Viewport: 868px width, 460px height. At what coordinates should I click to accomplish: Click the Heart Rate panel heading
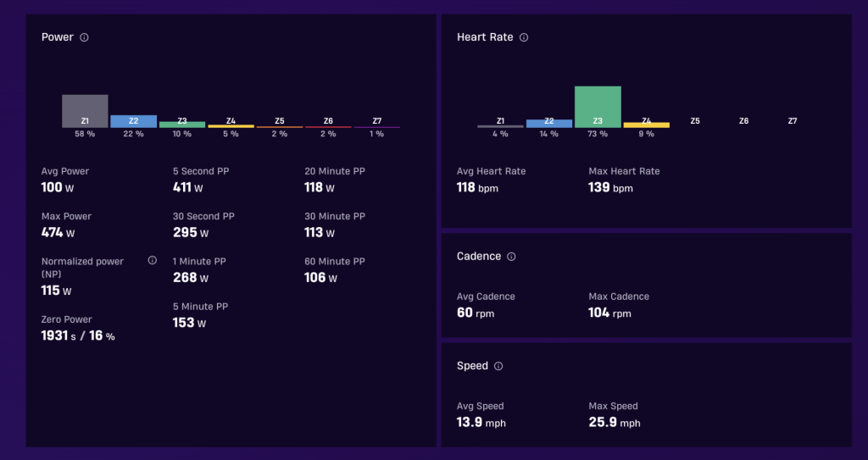tap(485, 37)
